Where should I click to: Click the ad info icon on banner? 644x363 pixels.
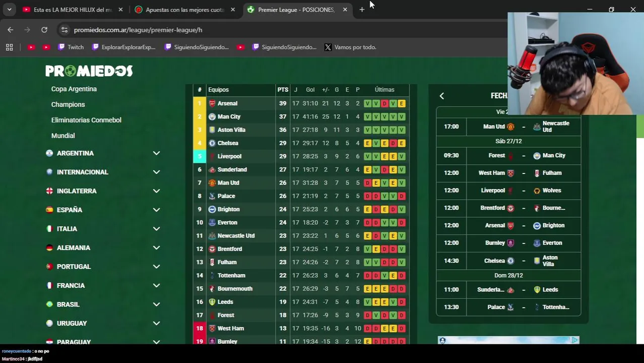(574, 340)
